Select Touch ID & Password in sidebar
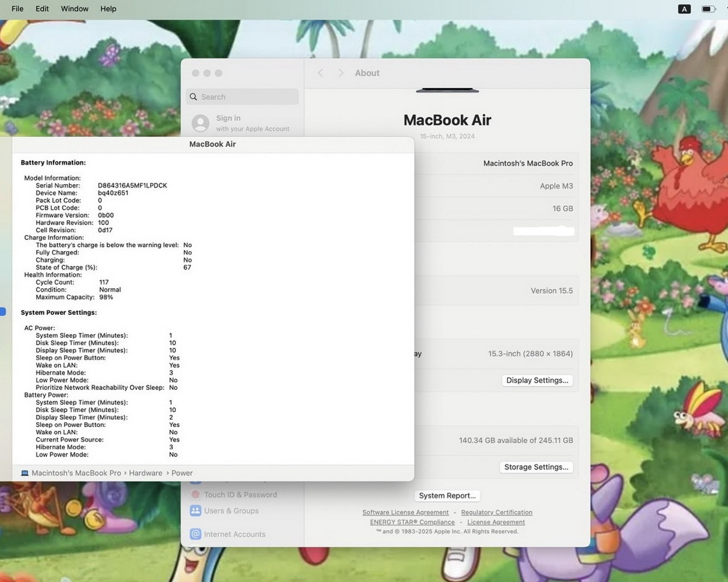728x582 pixels. [x=240, y=494]
